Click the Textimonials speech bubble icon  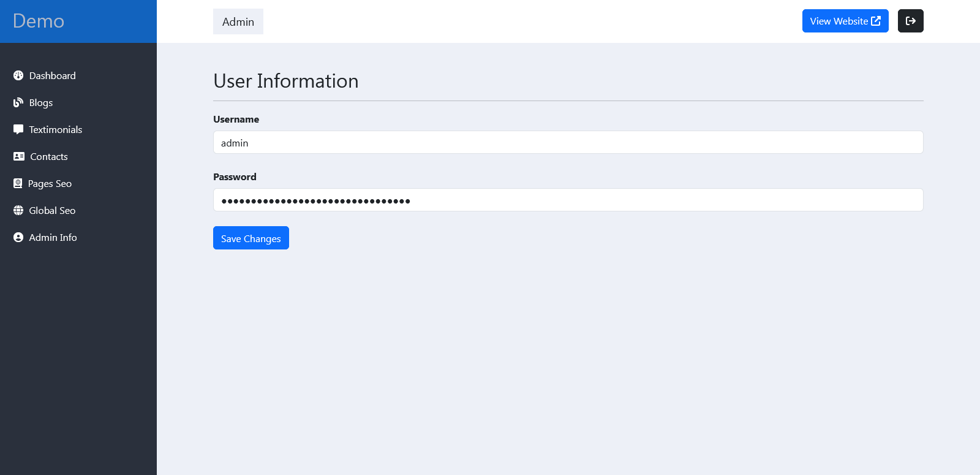click(18, 129)
